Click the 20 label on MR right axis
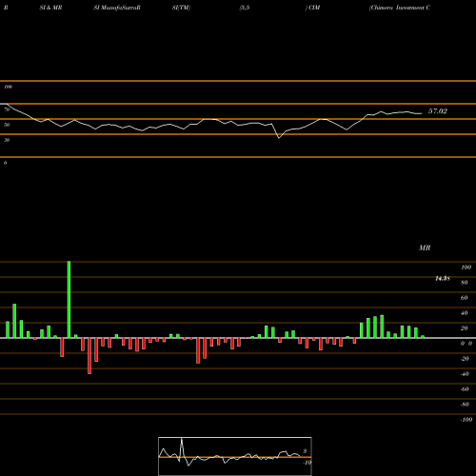The image size is (476, 476). click(x=465, y=328)
